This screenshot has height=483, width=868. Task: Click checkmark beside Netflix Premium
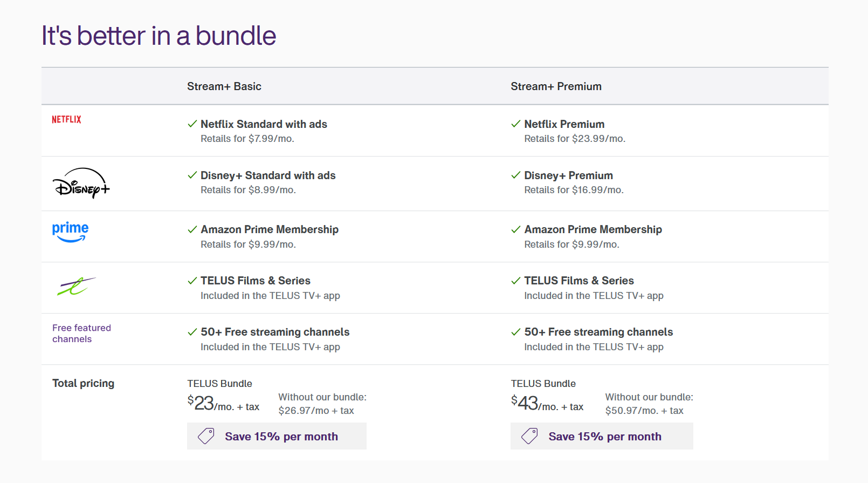[515, 124]
